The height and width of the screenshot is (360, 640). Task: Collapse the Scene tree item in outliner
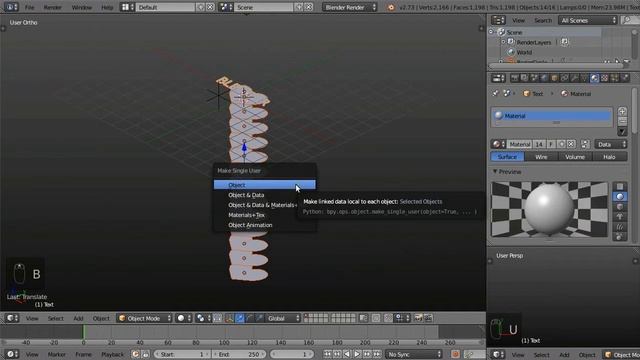[x=492, y=32]
